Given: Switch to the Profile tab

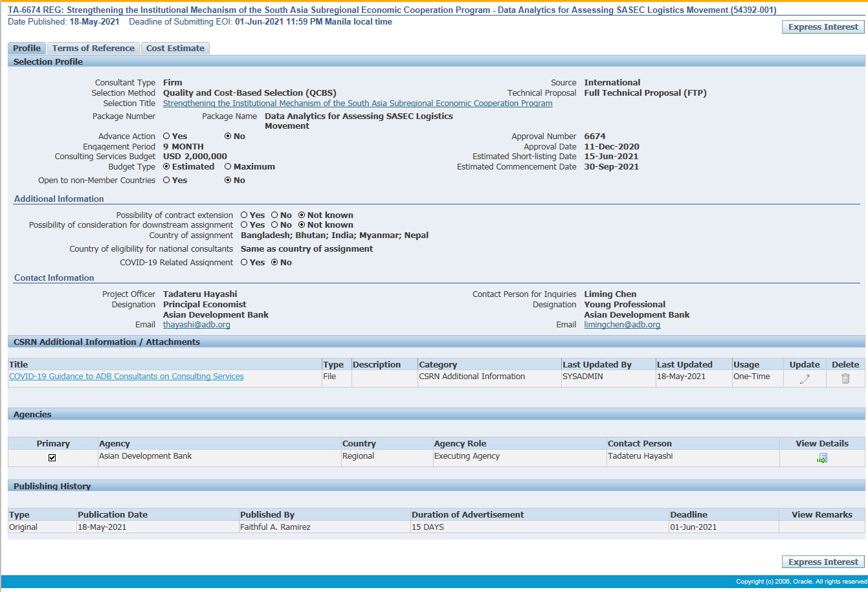Looking at the screenshot, I should [27, 49].
